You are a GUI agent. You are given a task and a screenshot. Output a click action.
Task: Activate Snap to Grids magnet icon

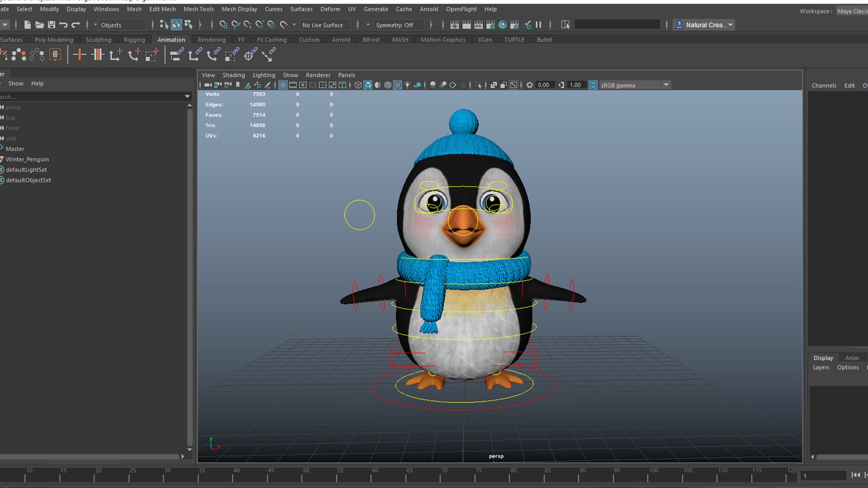coord(223,25)
